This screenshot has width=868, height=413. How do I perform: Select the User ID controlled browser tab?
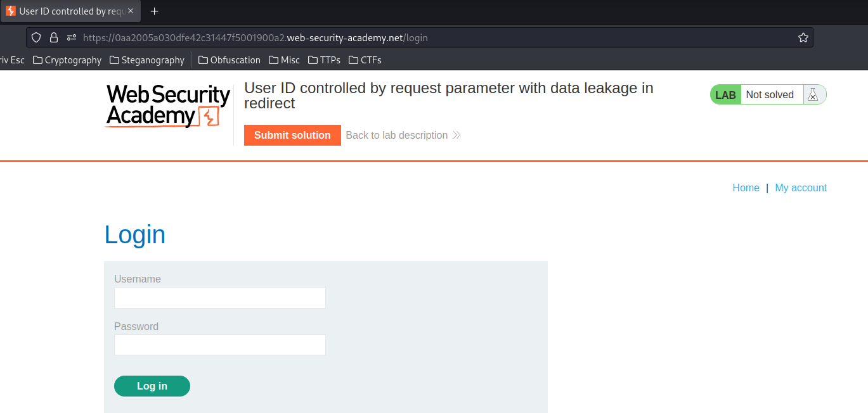[70, 11]
